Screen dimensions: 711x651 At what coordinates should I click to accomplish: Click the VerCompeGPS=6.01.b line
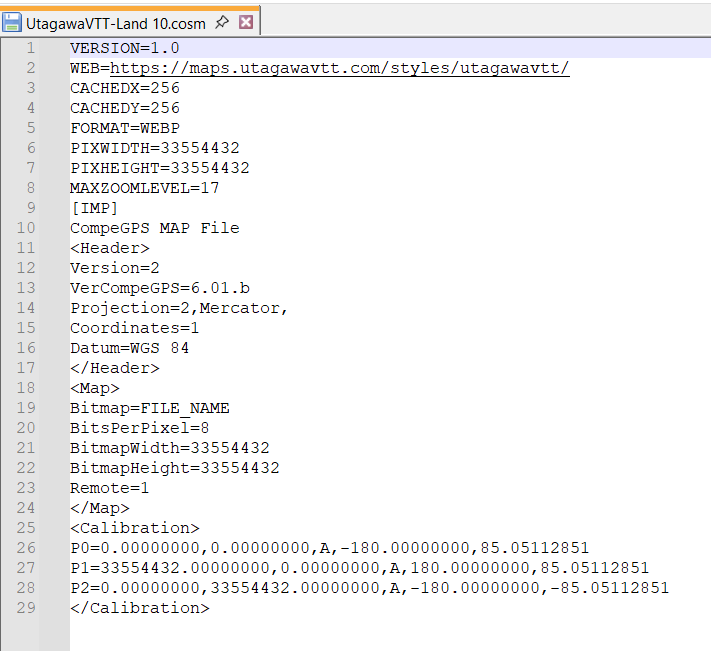tap(160, 288)
